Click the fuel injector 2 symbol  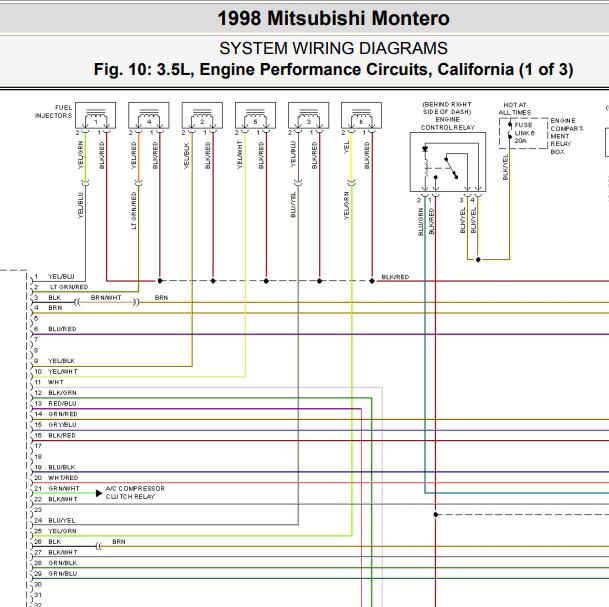pyautogui.click(x=202, y=115)
